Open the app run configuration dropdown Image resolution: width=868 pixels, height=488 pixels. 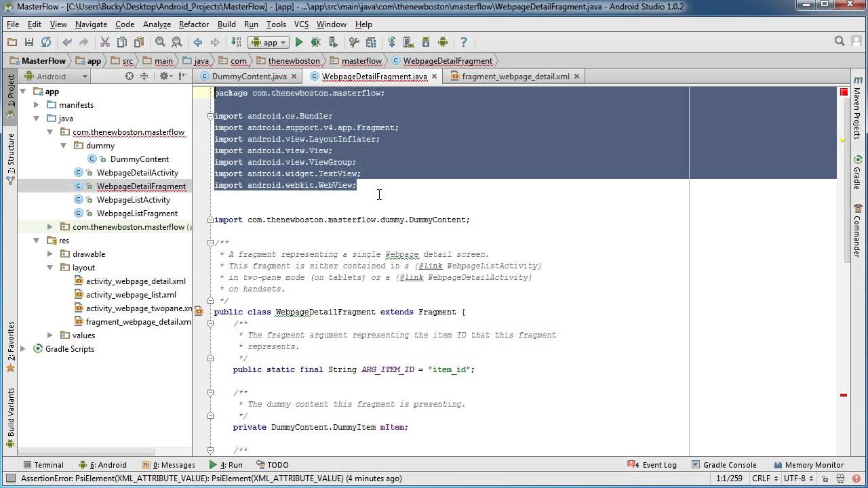[269, 42]
